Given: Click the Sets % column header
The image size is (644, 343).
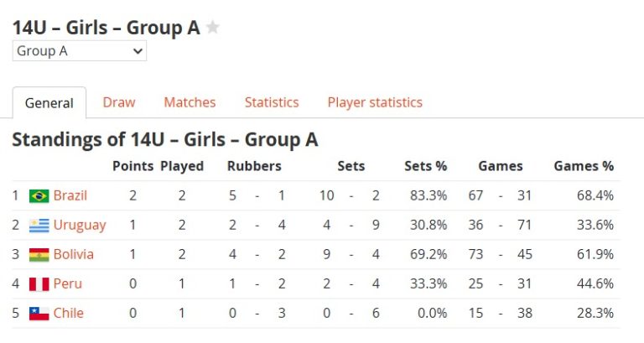Looking at the screenshot, I should pos(425,166).
